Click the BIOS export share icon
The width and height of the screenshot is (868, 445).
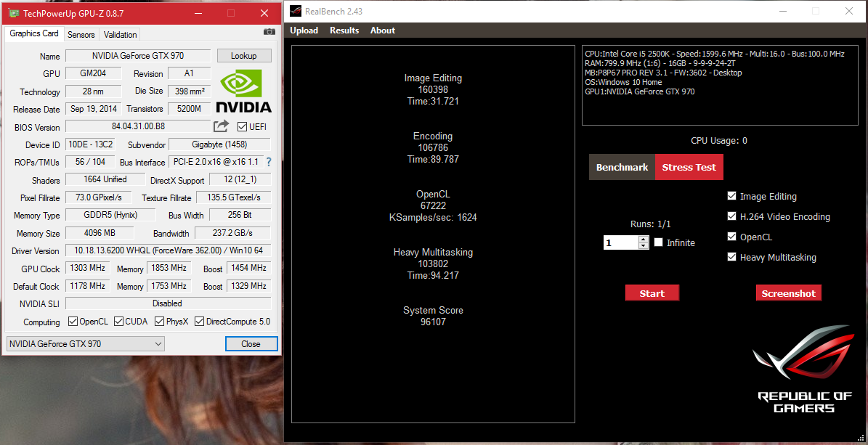tap(221, 126)
